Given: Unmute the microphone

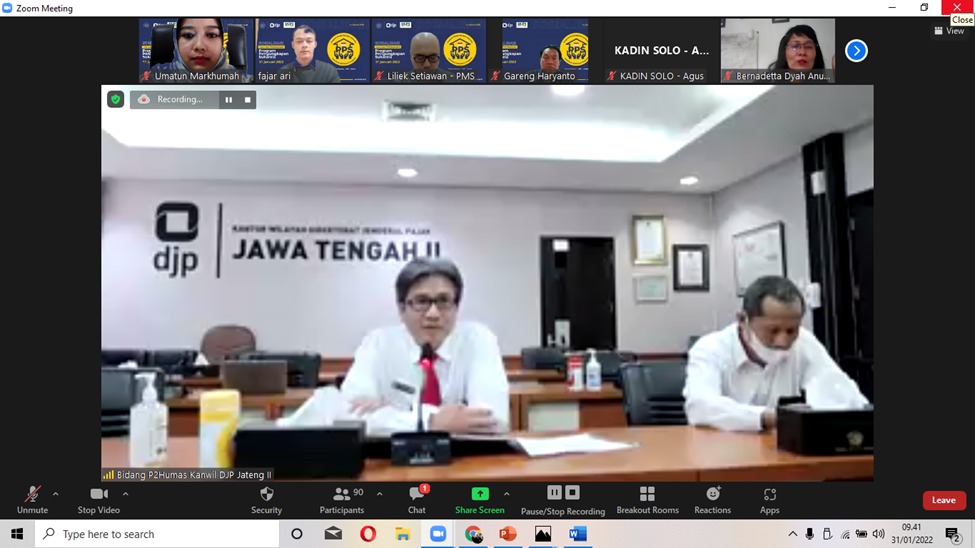Looking at the screenshot, I should point(32,494).
